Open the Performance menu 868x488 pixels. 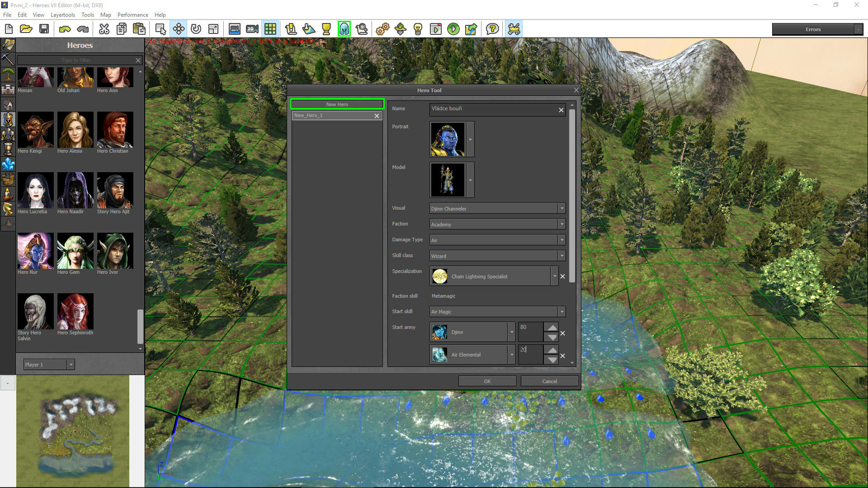tap(133, 14)
